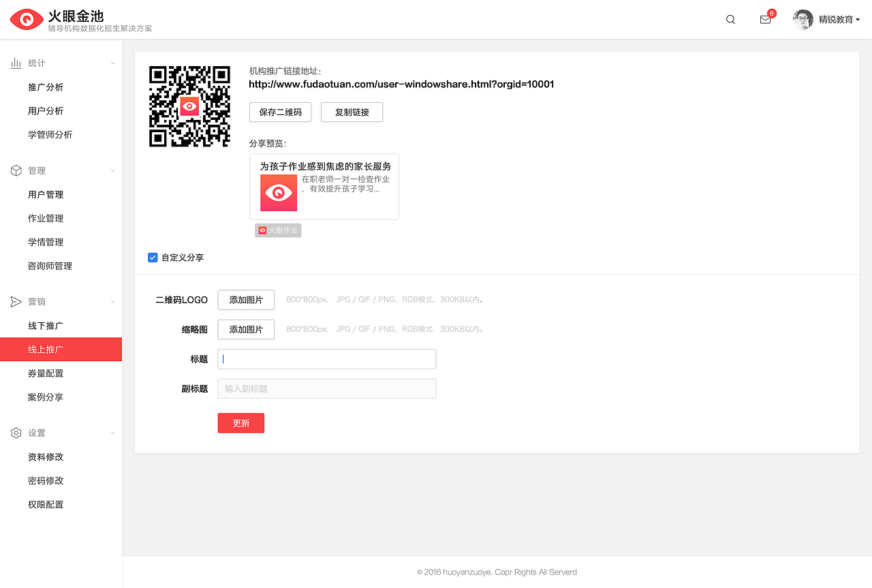Open 券量配置 page
872x588 pixels.
(x=46, y=373)
